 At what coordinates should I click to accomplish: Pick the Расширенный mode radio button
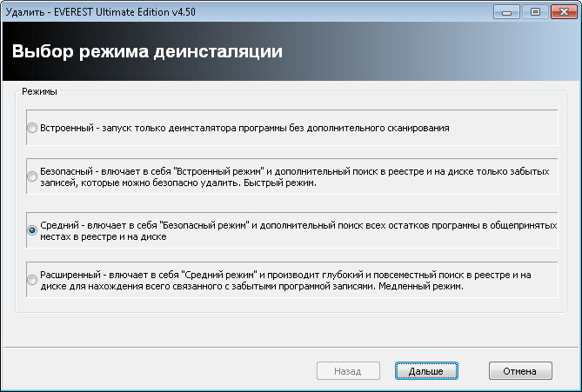pyautogui.click(x=32, y=280)
